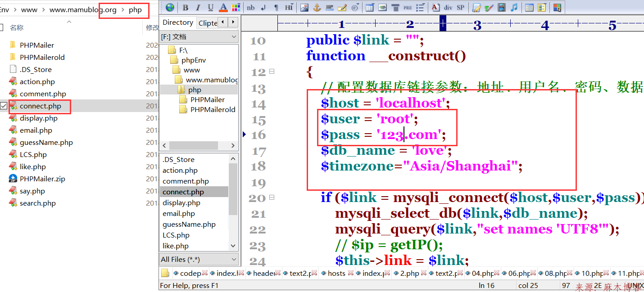
Task: Insert an image tag with the picture icon
Action: (304, 7)
